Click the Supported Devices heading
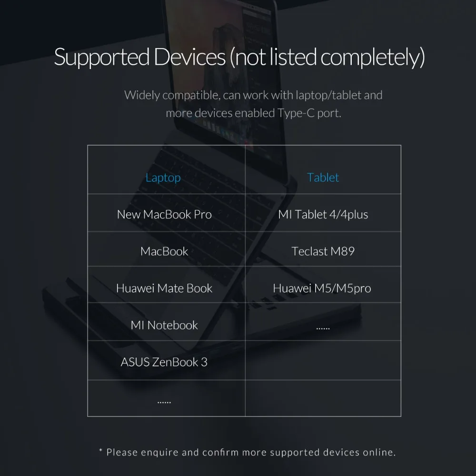 [x=239, y=57]
